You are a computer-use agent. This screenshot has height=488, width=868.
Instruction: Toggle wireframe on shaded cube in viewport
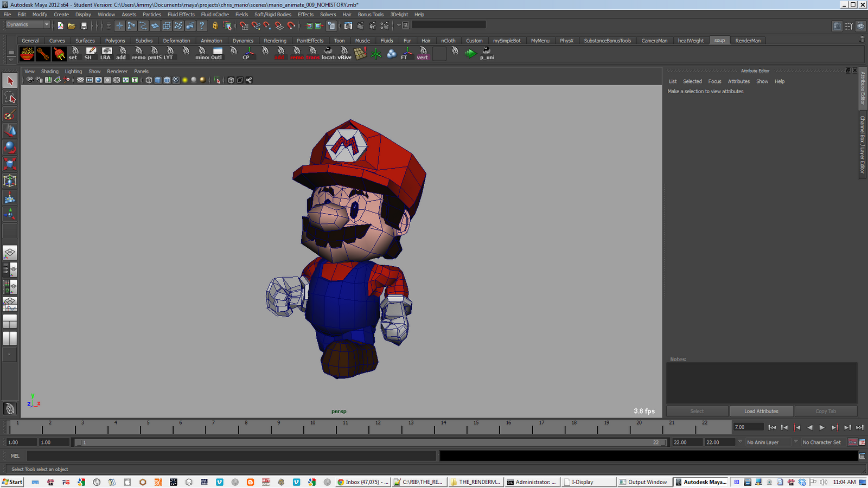click(167, 80)
